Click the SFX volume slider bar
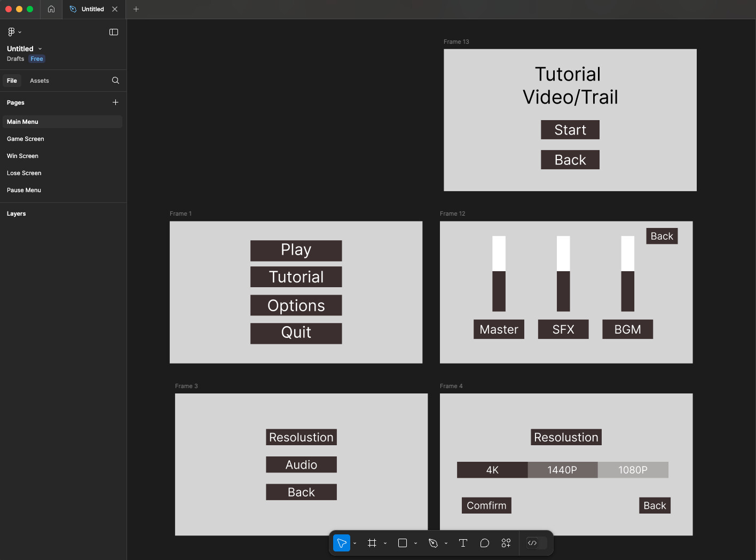This screenshot has height=560, width=756. (563, 273)
